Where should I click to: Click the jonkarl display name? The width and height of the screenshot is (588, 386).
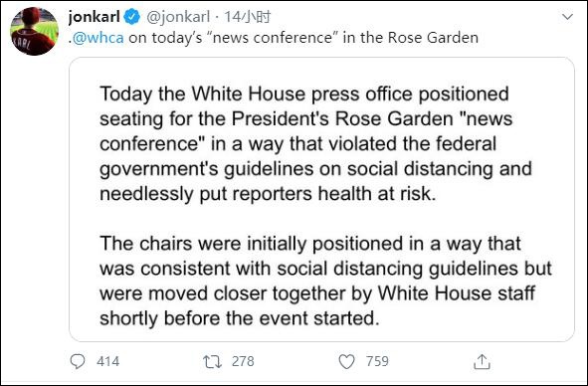point(95,17)
